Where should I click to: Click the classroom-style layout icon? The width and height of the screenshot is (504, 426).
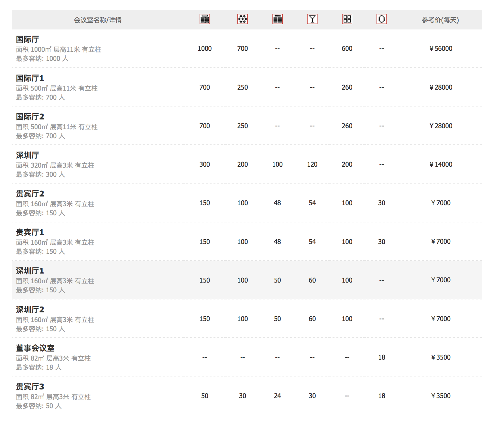click(278, 19)
